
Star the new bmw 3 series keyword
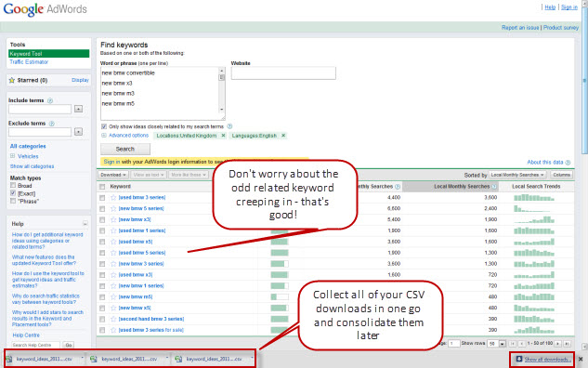point(113,264)
